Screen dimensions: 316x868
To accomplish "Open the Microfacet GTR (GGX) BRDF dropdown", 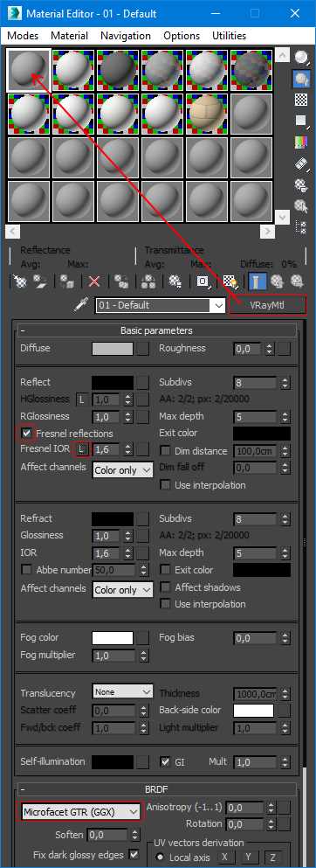I will [x=81, y=811].
